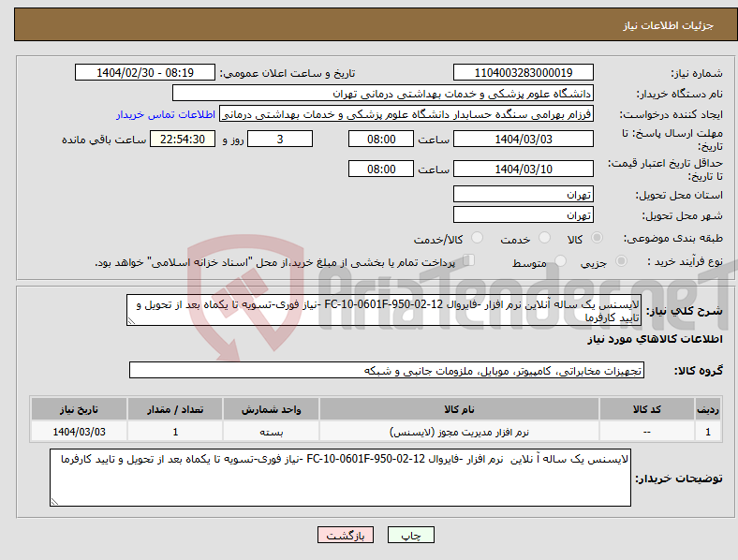Click the جزئیات اطلاعات نیاز header title

[x=669, y=25]
